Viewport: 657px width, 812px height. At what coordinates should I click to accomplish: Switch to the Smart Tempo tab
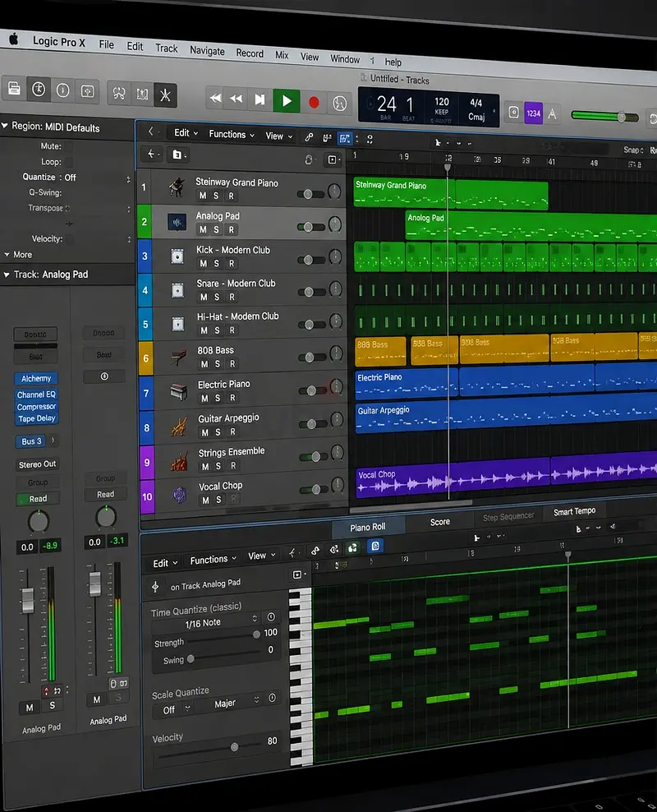coord(574,512)
